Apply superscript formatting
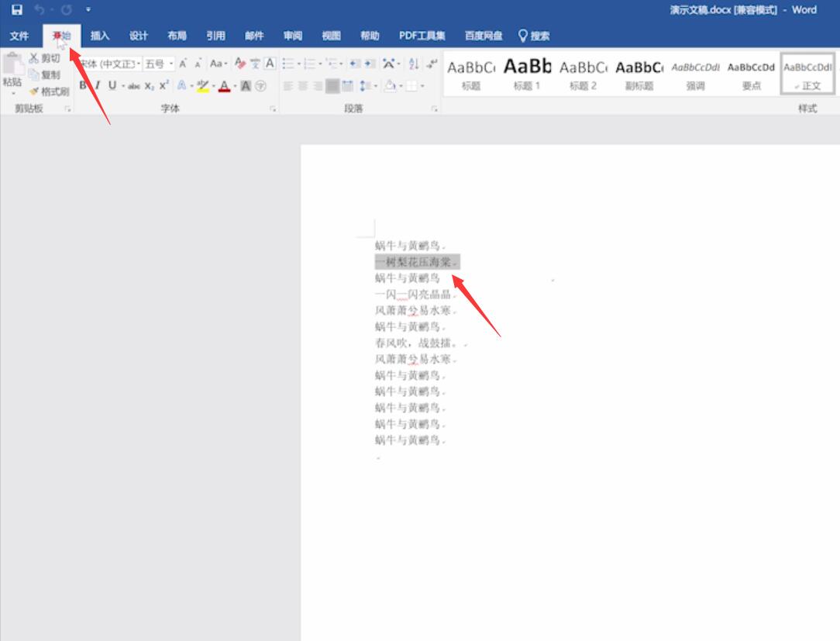The width and height of the screenshot is (840, 641). point(164,86)
